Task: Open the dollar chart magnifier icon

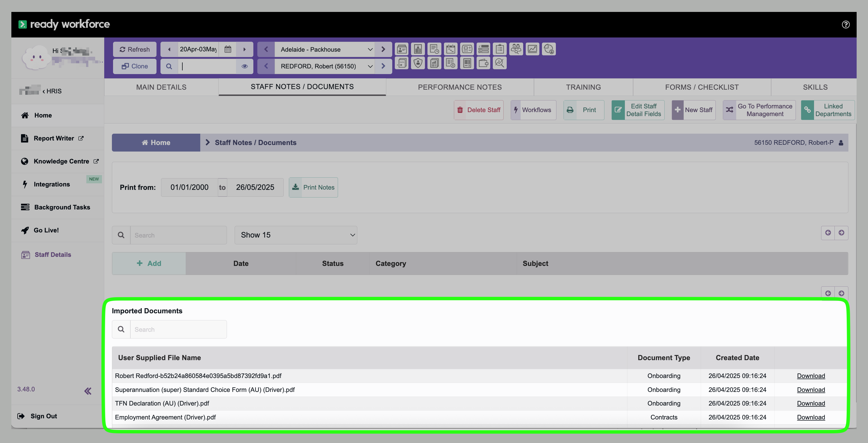Action: coord(500,63)
